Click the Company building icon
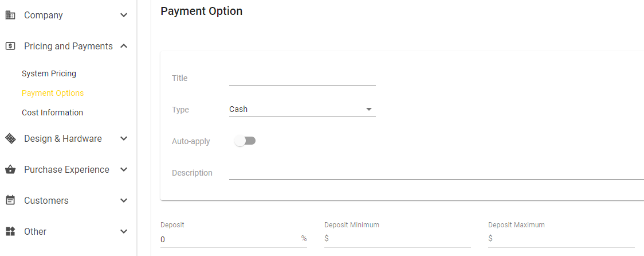Viewport: 644px width, 256px height. click(10, 15)
